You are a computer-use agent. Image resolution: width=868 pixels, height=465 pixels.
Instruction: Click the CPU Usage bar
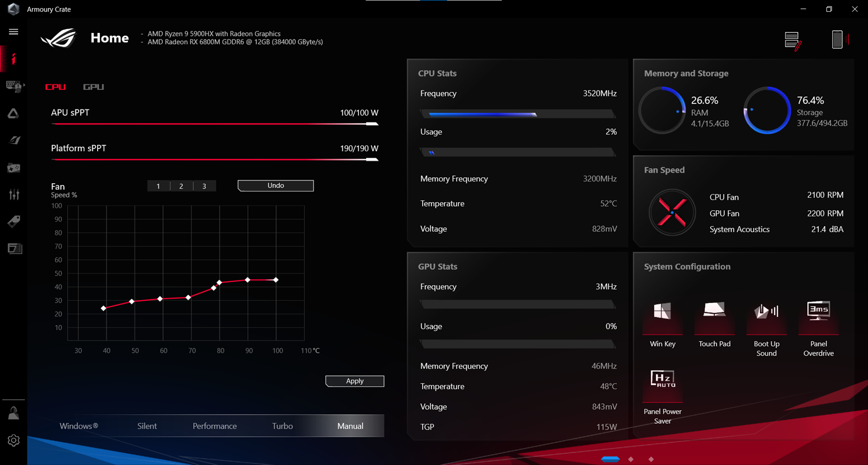(x=518, y=152)
